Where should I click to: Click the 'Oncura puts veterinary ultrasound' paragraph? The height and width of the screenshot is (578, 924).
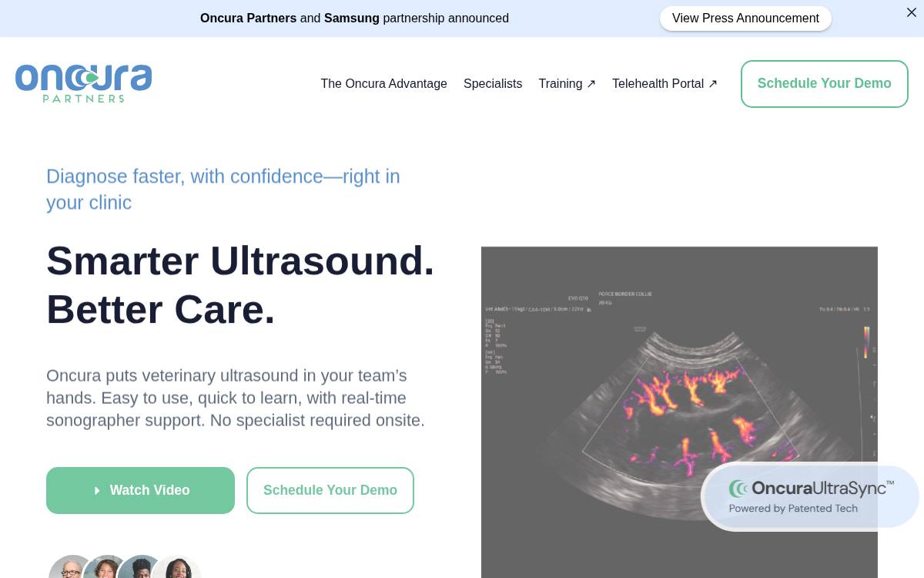[236, 398]
